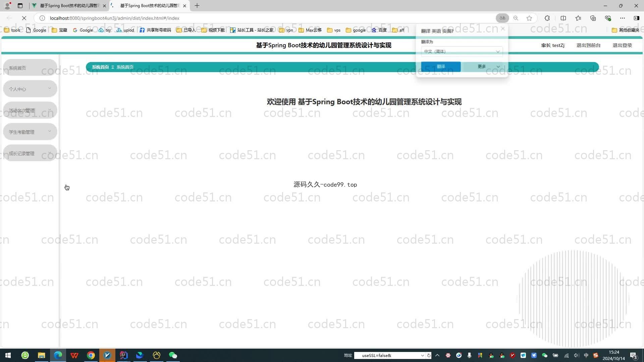Open the 成长记录管理 sidebar menu
644x362 pixels.
[x=30, y=154]
